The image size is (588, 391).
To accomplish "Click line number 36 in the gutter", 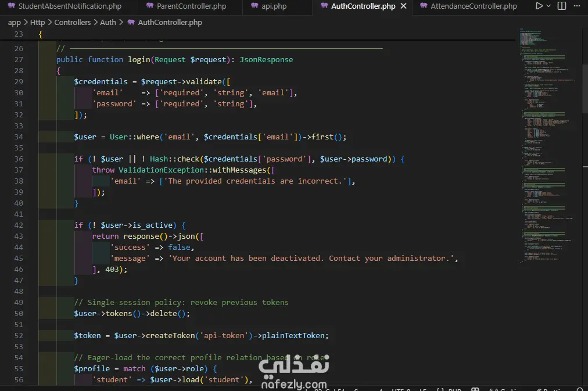I will [x=19, y=159].
